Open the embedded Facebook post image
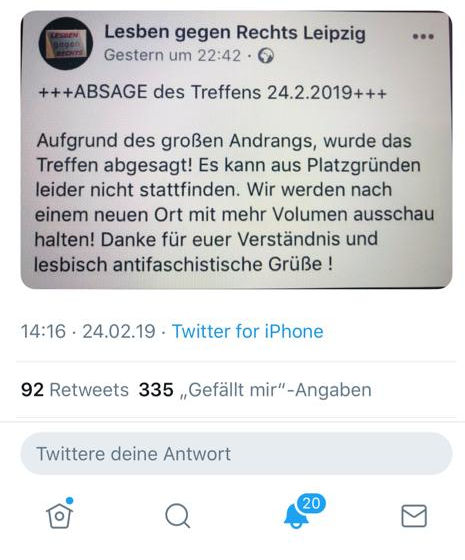The width and height of the screenshot is (465, 560). coord(236,149)
